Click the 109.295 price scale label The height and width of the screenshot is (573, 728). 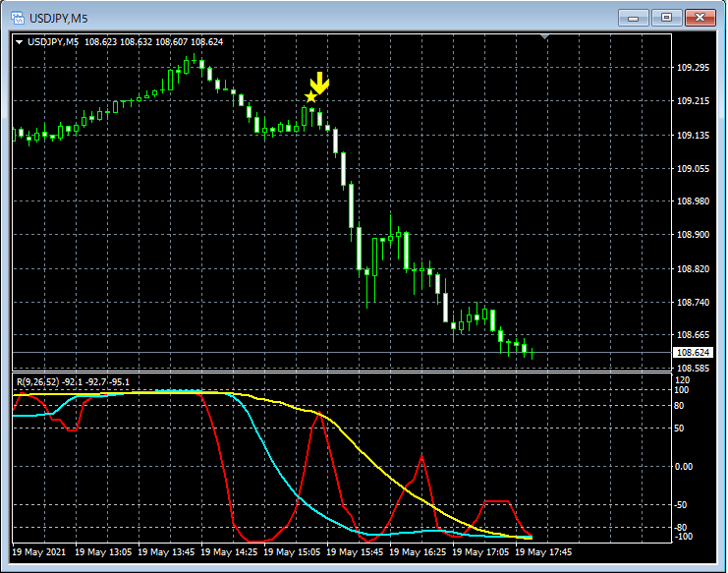point(694,68)
